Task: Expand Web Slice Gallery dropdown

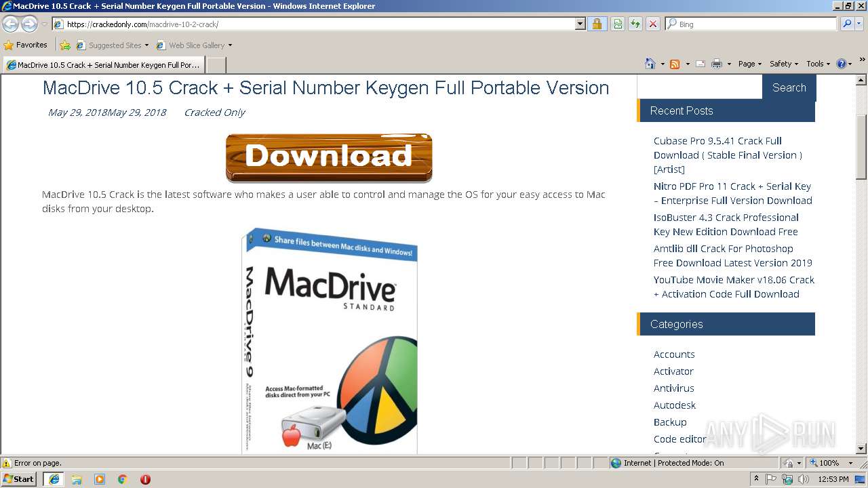Action: (230, 45)
